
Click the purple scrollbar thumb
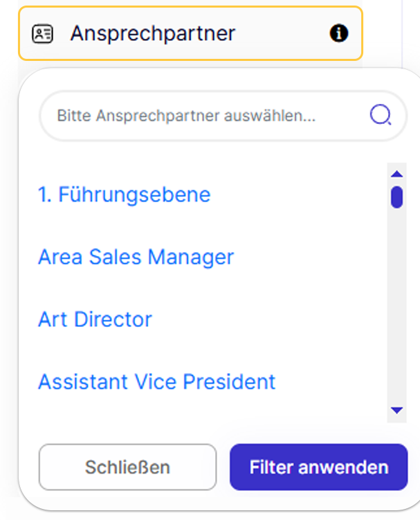pyautogui.click(x=396, y=197)
